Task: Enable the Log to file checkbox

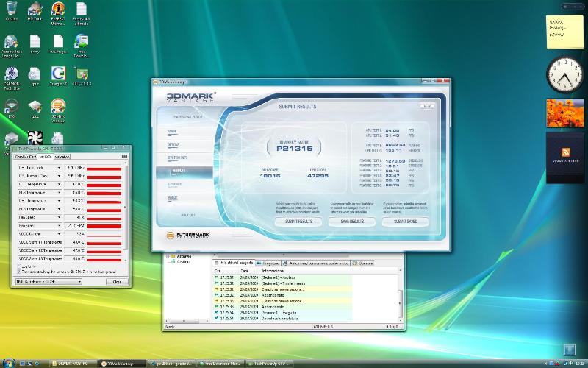Action: coord(19,266)
